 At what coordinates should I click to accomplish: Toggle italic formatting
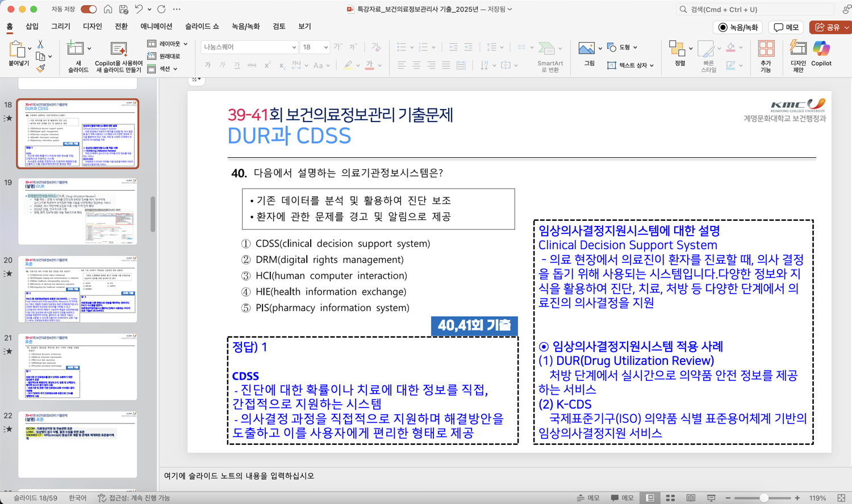222,65
